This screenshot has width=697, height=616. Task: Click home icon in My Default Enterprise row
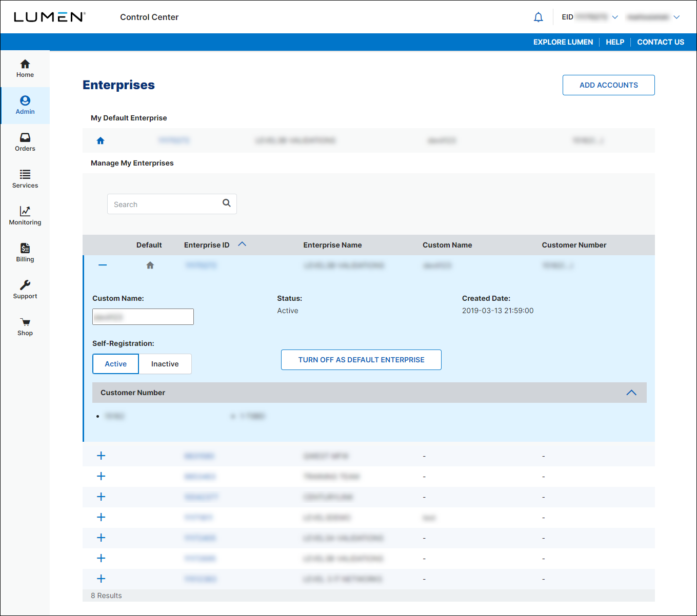[101, 140]
